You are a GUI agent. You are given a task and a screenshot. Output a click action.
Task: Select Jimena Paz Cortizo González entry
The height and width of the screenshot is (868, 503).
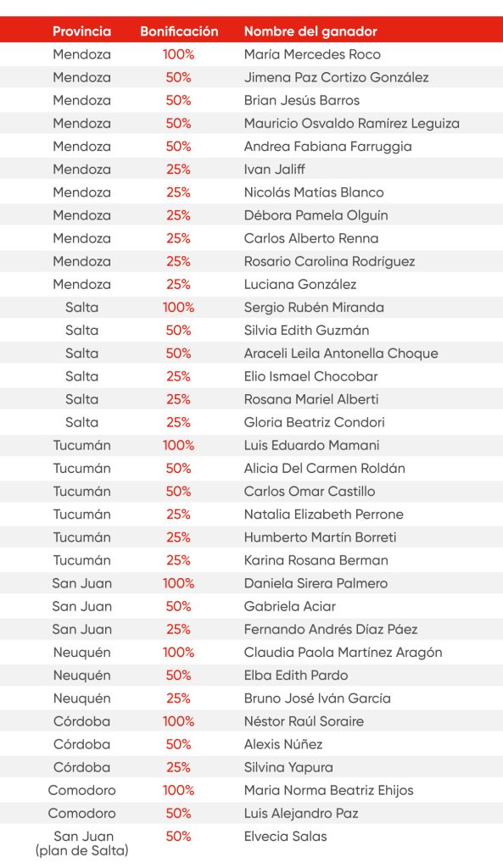[x=336, y=77]
